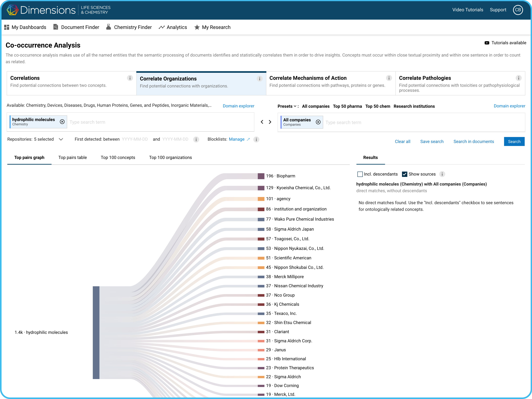
Task: Enable the Incl. descendants checkbox
Action: [360, 174]
